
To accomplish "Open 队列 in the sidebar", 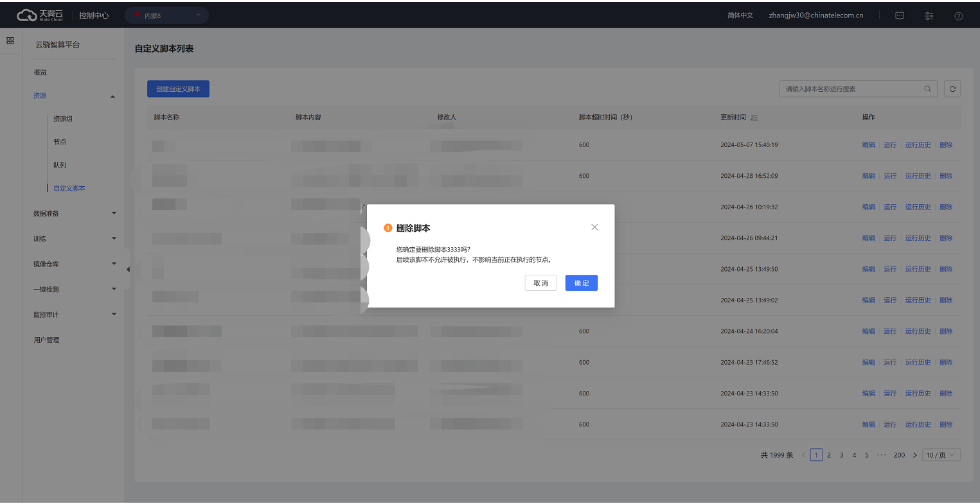I will click(x=60, y=165).
